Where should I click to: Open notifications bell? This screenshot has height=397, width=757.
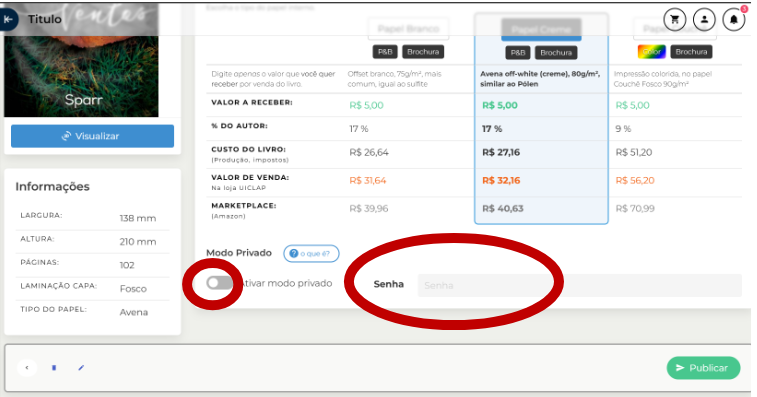pos(734,19)
